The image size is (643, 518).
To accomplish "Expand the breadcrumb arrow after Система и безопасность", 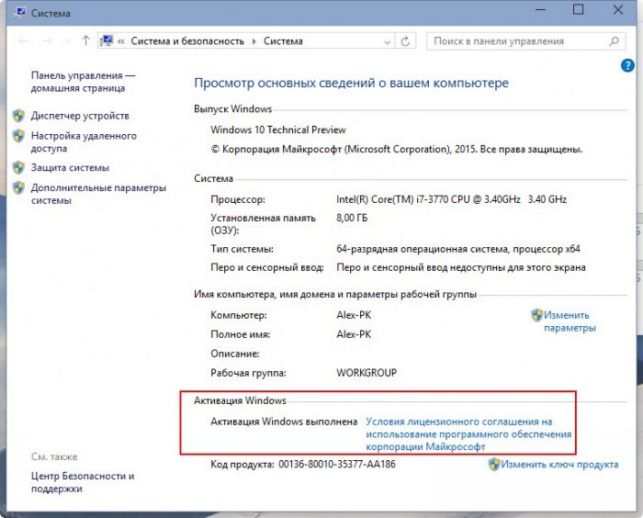I will point(254,41).
